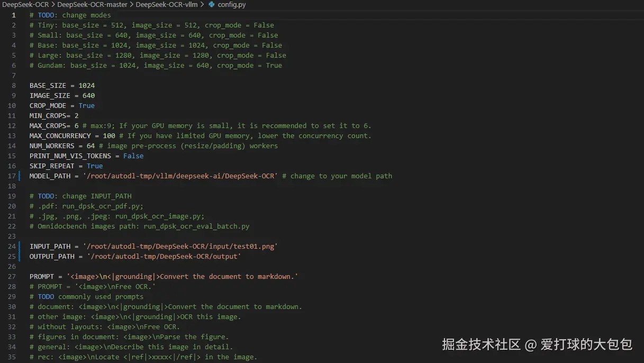
Task: Click the IMAGE_SIZE value 640 on line 9
Action: pyautogui.click(x=88, y=96)
